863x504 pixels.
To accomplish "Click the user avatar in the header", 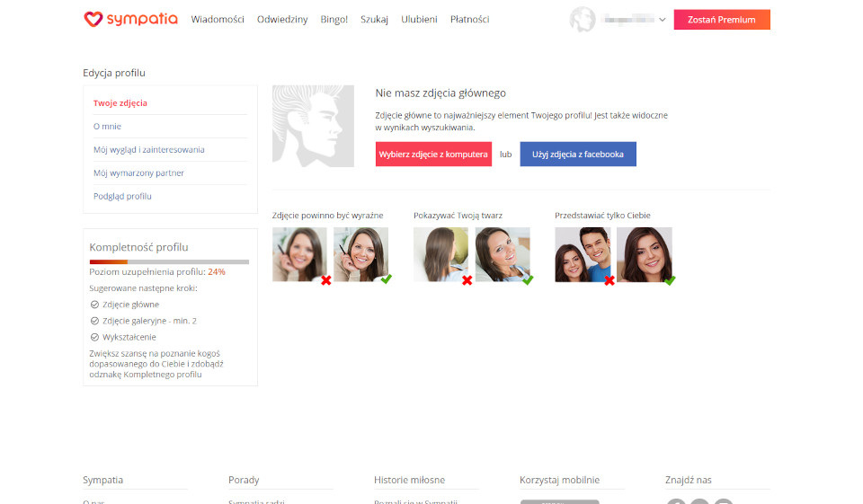I will [583, 20].
